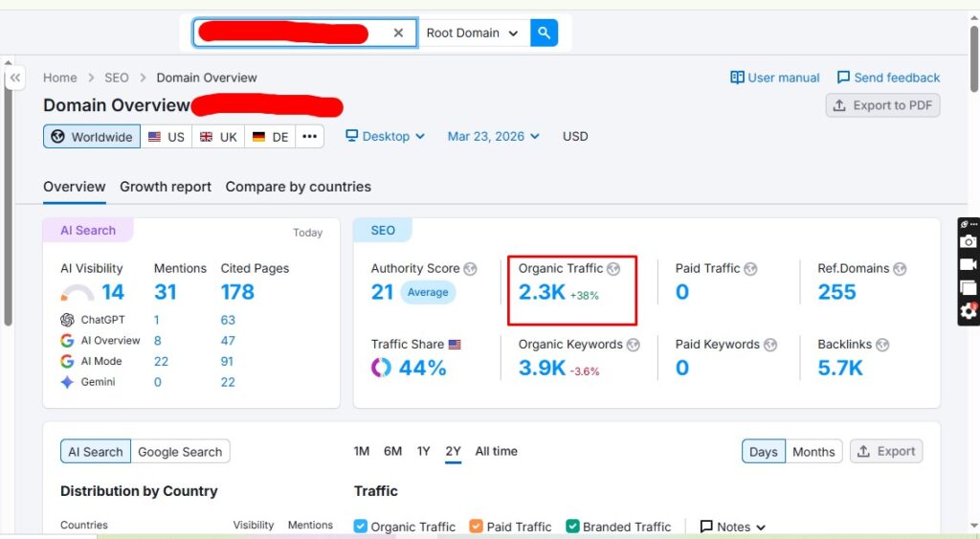Click AI Visibility score 14
Screen dimensions: 980x539
(113, 292)
